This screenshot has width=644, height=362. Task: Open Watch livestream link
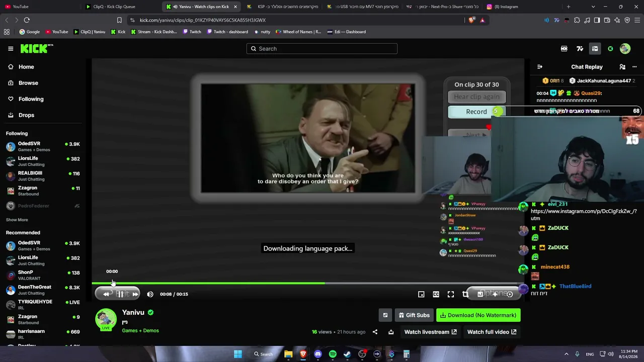click(x=431, y=332)
